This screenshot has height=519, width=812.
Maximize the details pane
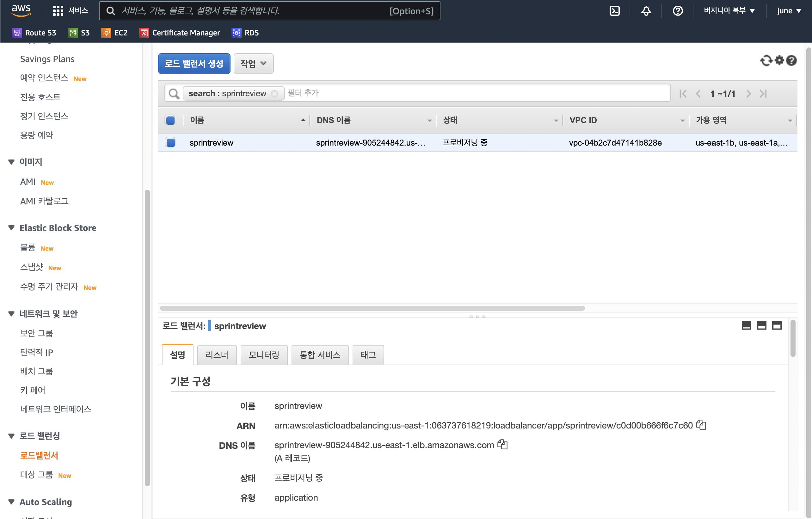pyautogui.click(x=777, y=325)
